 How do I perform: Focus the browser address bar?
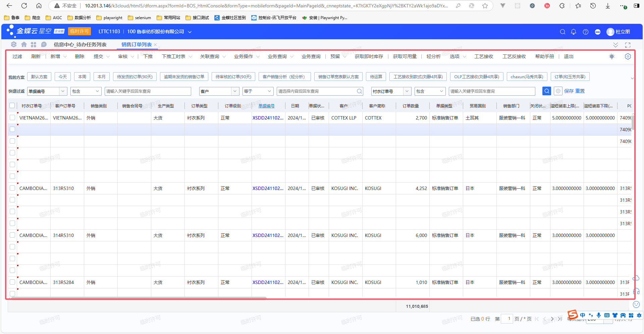(x=266, y=6)
